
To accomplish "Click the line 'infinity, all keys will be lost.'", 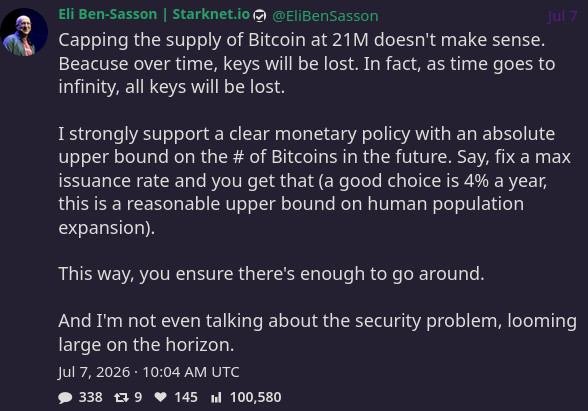I will point(172,87).
